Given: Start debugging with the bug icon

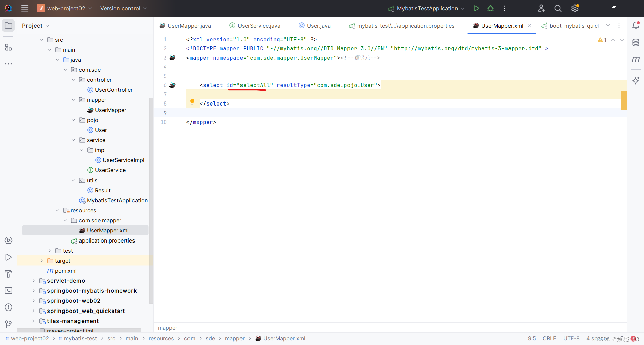Looking at the screenshot, I should 490,8.
